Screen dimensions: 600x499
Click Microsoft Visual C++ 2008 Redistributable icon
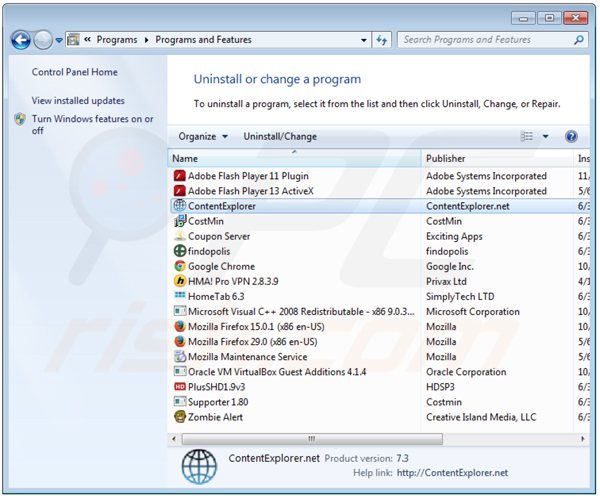pyautogui.click(x=179, y=311)
